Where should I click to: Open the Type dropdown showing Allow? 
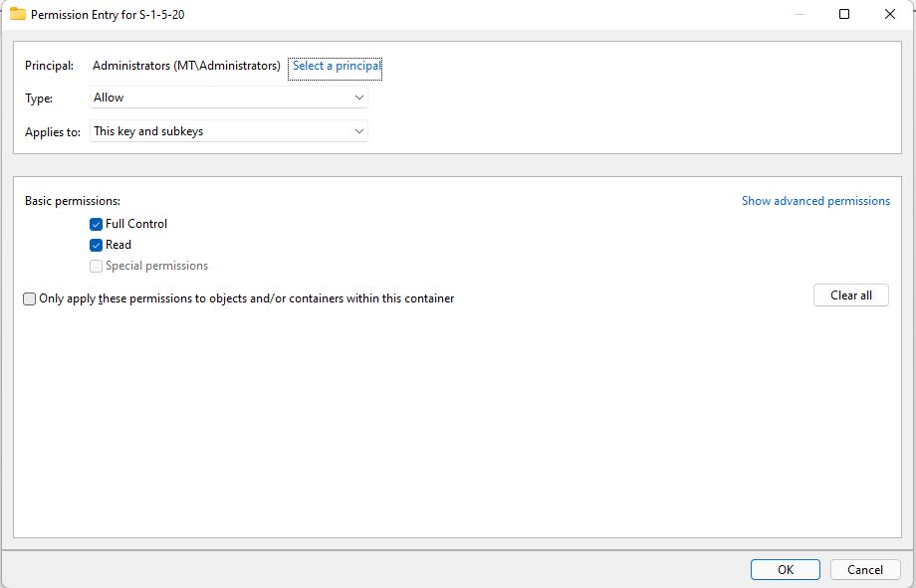point(229,98)
